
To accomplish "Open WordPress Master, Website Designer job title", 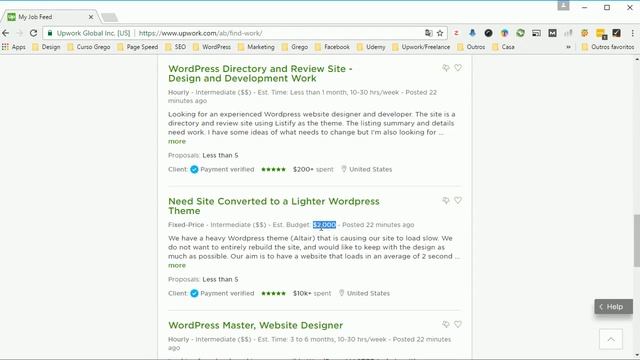I will coord(256,325).
